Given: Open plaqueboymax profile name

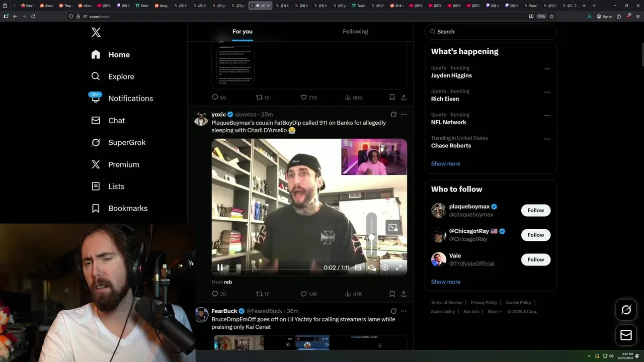Looking at the screenshot, I should [x=469, y=207].
